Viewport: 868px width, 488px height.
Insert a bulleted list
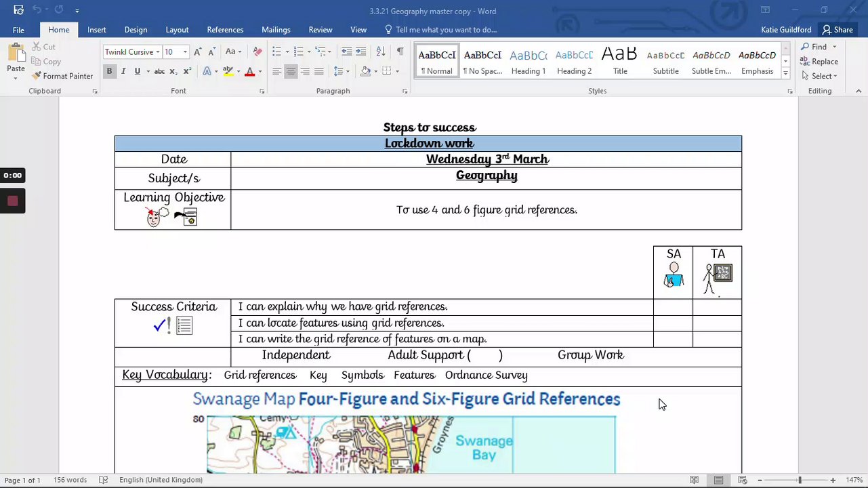click(276, 52)
